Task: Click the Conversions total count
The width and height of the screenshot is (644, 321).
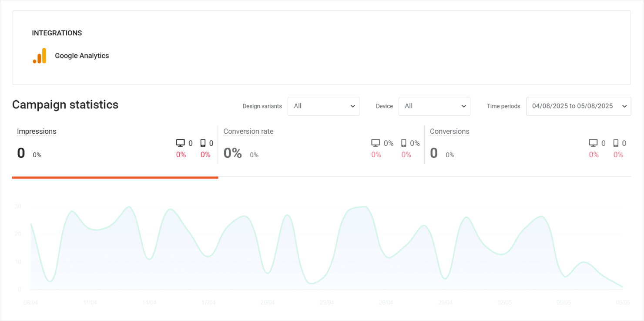Action: coord(433,153)
